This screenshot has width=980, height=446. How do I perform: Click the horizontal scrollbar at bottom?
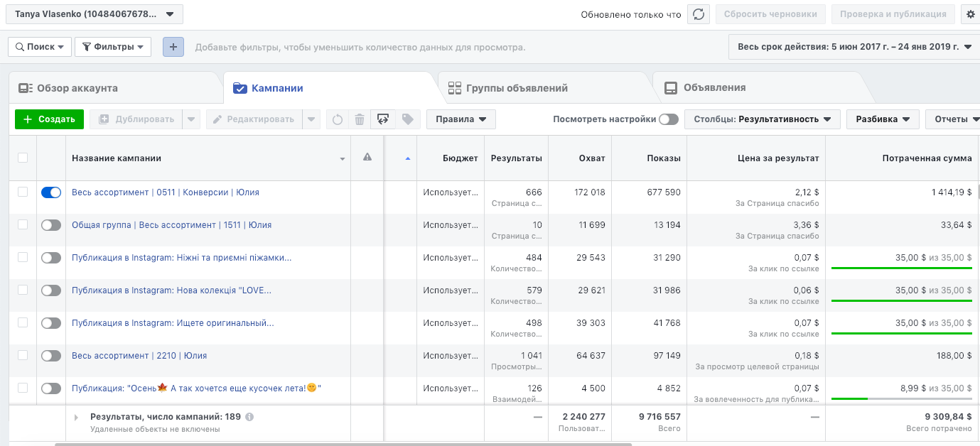[x=343, y=444]
